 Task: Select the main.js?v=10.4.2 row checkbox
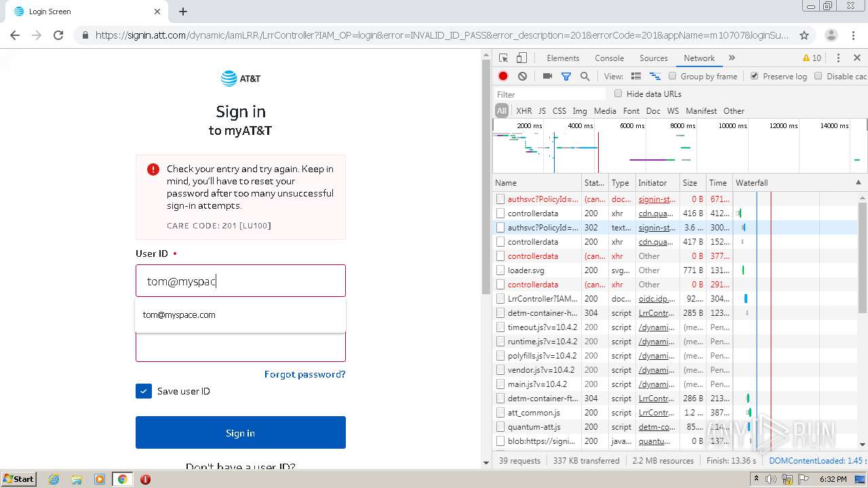pos(500,384)
